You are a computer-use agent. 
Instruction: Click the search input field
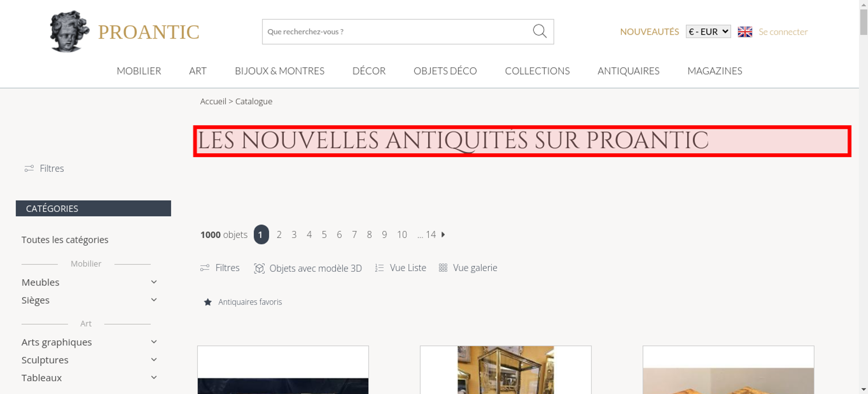pos(397,32)
